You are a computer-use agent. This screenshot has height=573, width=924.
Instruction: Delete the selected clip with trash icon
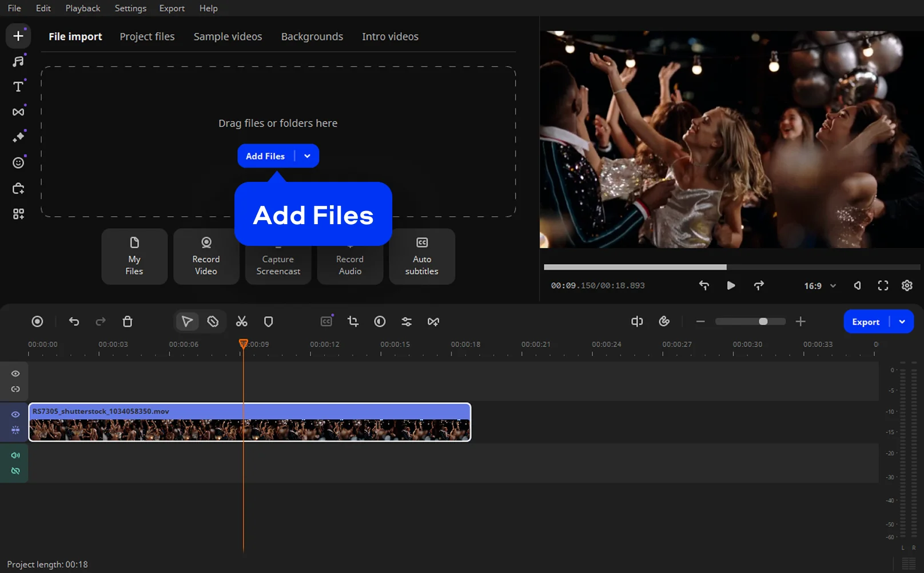(128, 321)
